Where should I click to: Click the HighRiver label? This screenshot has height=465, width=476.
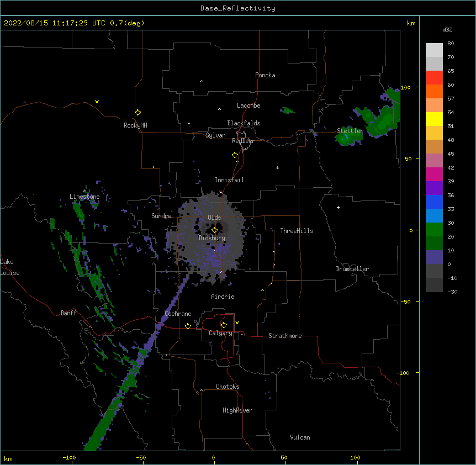coord(237,410)
